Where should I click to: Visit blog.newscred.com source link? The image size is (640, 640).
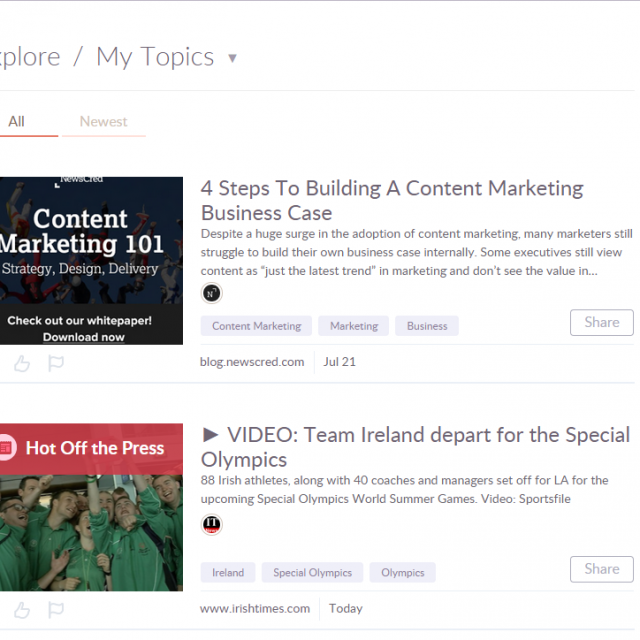click(x=252, y=362)
